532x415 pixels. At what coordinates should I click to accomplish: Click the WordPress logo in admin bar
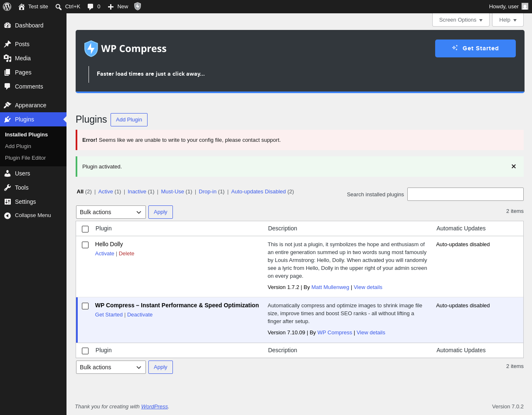(7, 7)
